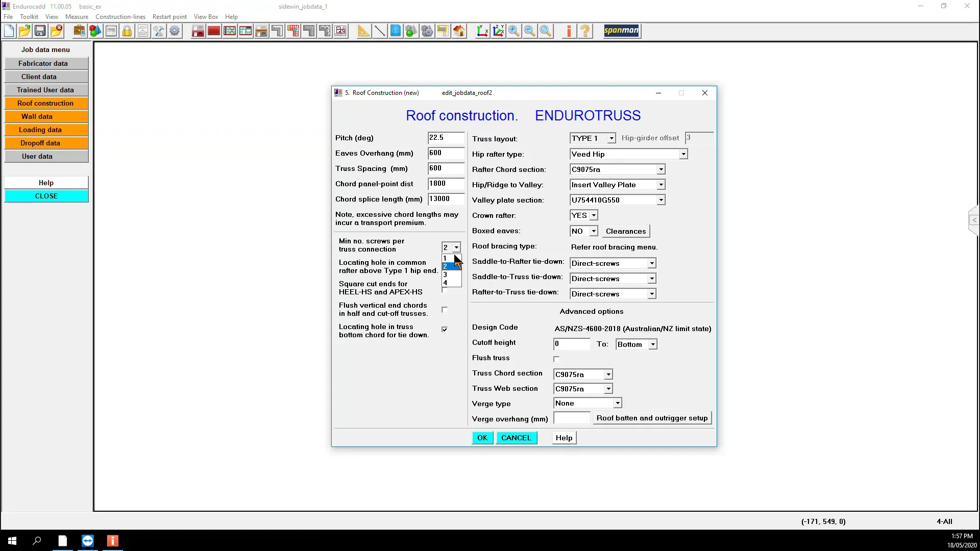
Task: Click the diagonal line tool icon
Action: click(379, 31)
